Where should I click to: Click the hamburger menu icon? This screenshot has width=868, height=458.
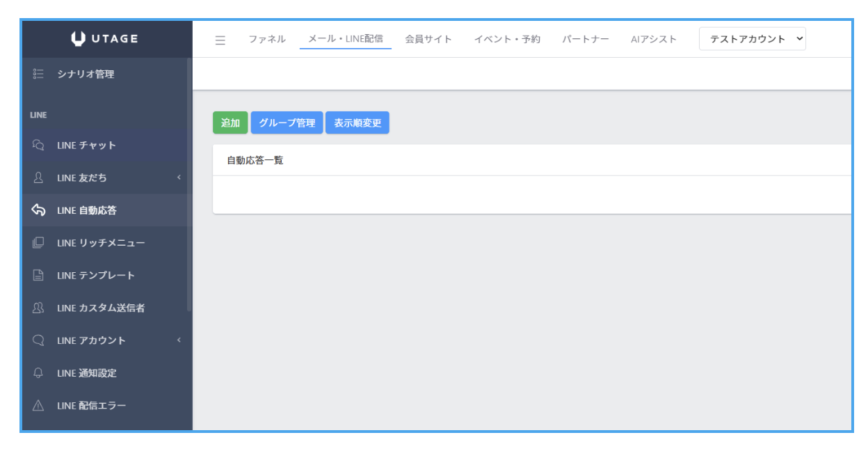pos(220,40)
